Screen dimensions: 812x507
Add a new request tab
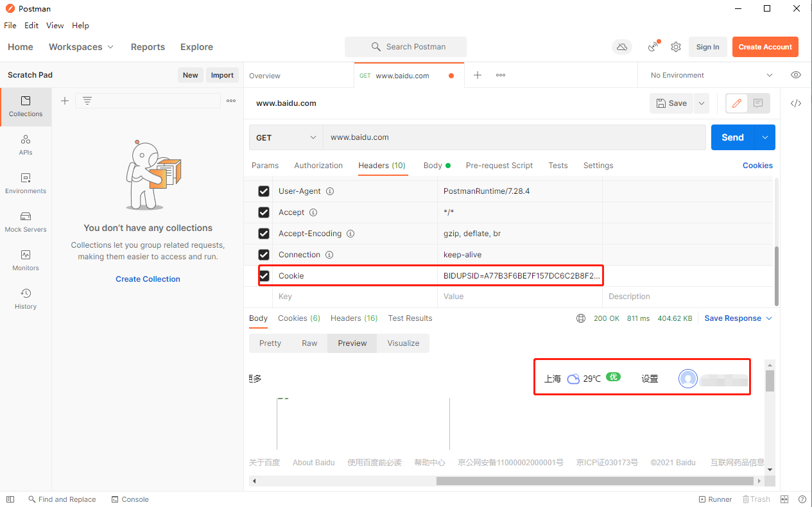coord(478,75)
